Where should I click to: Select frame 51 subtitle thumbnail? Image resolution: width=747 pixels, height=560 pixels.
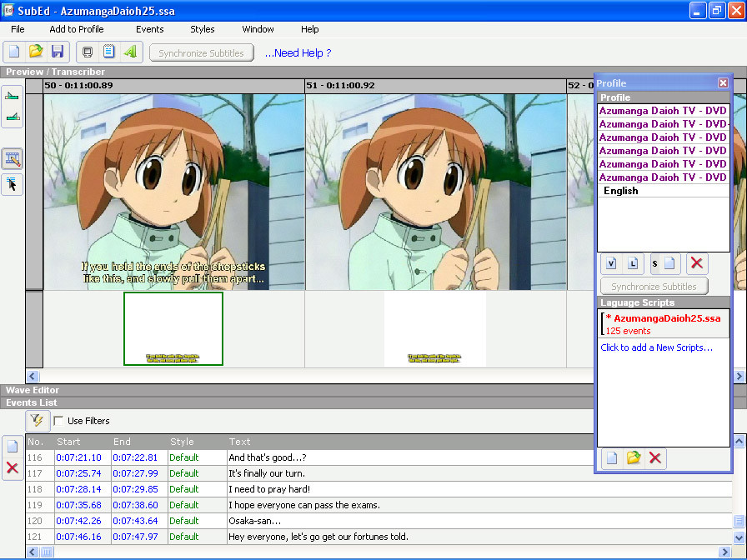pos(435,329)
